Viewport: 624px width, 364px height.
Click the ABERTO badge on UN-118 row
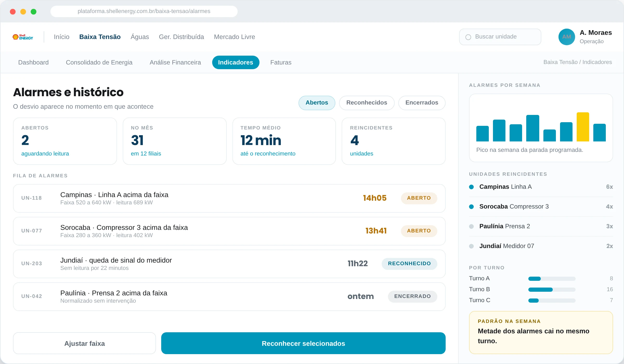419,198
